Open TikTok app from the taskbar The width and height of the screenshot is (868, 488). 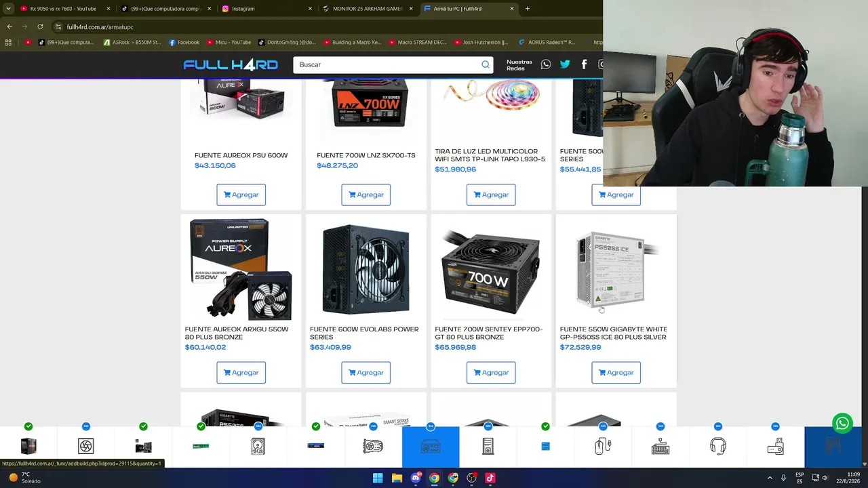coord(490,478)
